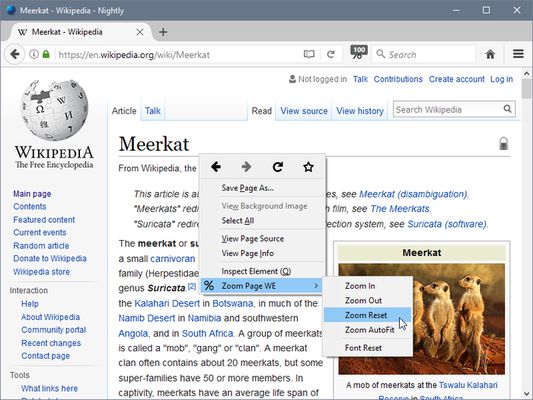The image size is (533, 400).
Task: Click the vertical scrollbar up arrow
Action: tap(527, 73)
